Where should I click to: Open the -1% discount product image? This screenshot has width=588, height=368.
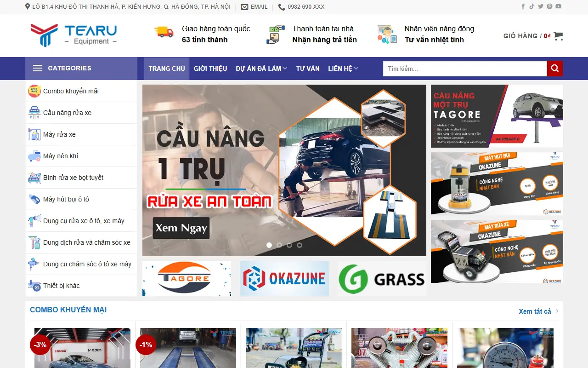coord(188,348)
